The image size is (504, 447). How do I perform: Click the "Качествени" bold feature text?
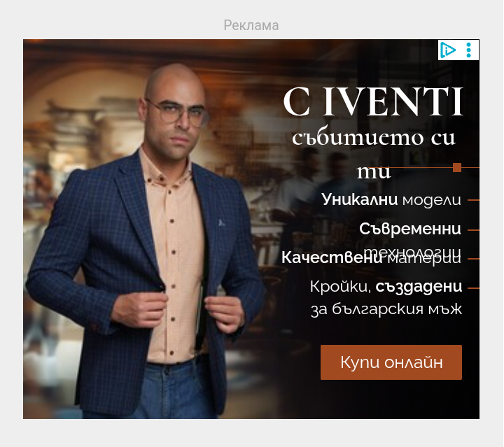click(332, 257)
